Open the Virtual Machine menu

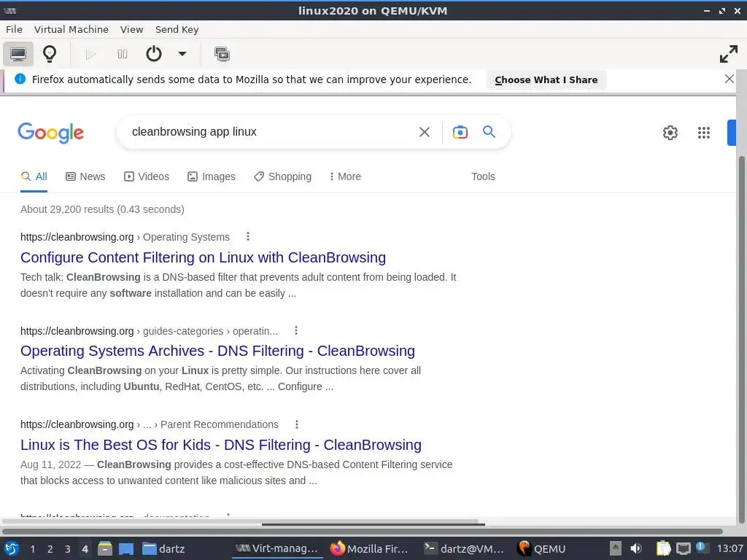point(71,29)
